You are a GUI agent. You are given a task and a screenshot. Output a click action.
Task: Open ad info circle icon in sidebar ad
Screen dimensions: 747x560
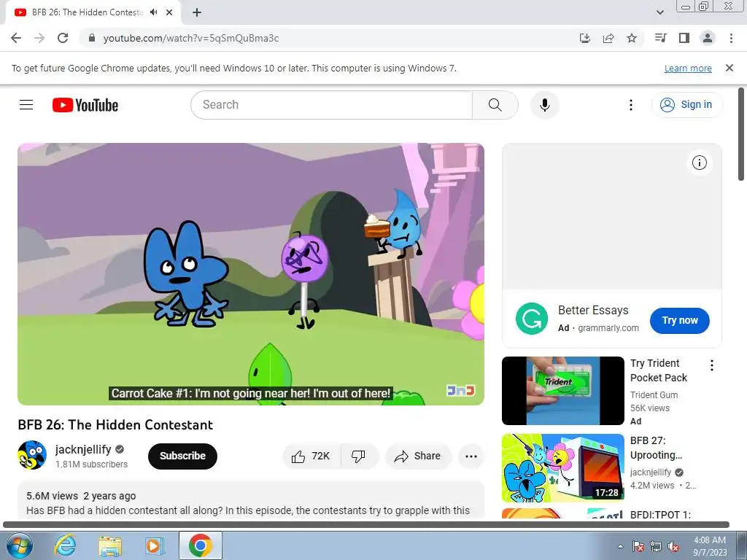click(x=700, y=163)
